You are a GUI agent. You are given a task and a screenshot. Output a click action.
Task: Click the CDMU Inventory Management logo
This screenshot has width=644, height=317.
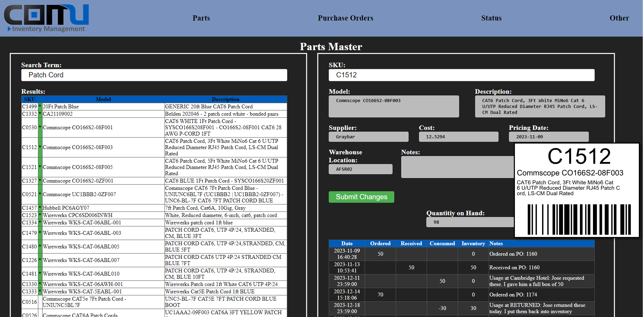46,18
